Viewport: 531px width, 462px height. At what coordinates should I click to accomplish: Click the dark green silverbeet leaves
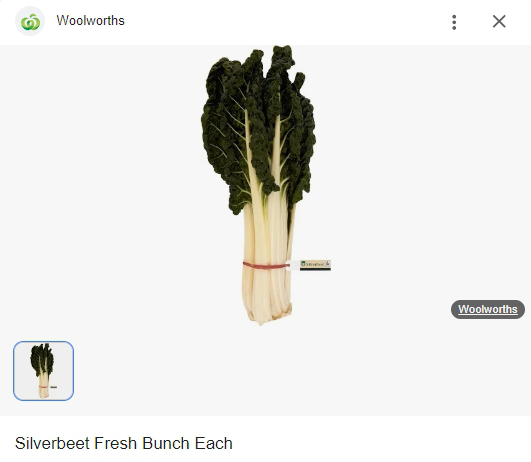(x=259, y=129)
